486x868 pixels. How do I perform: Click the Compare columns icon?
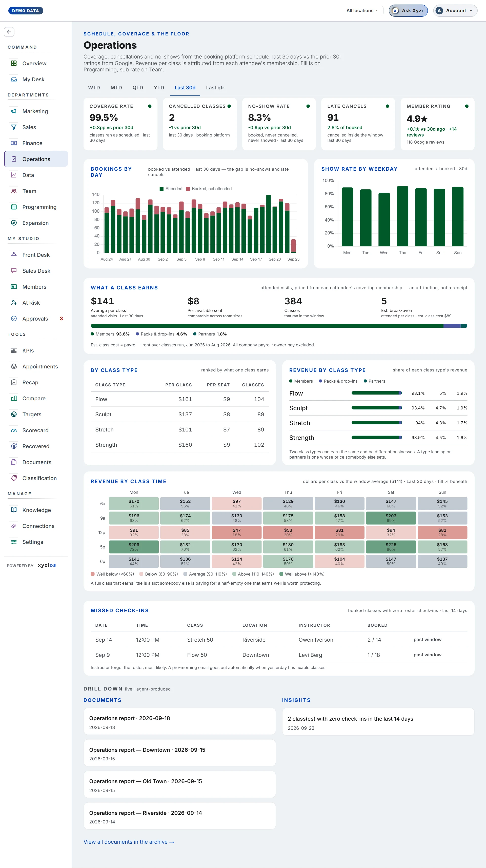14,398
